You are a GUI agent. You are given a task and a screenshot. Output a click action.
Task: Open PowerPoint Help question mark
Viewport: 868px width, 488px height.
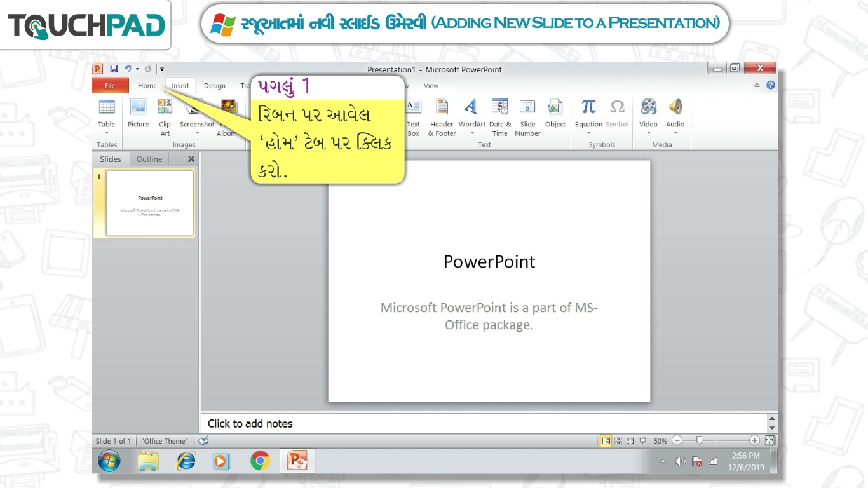771,85
